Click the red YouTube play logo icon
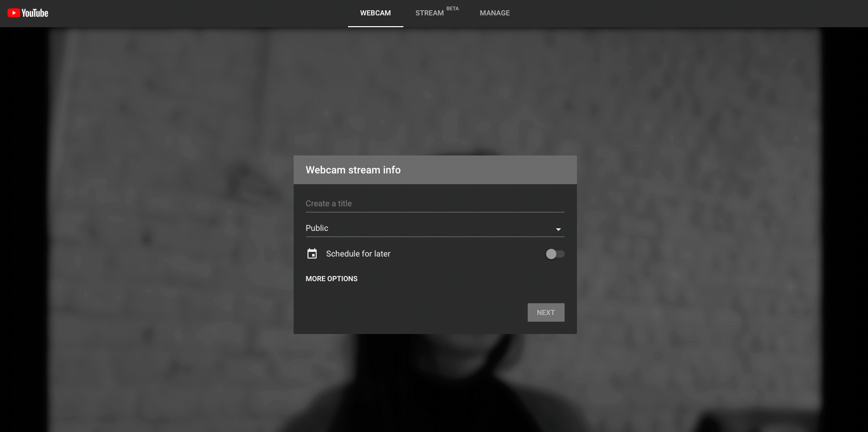This screenshot has height=432, width=868. tap(14, 13)
